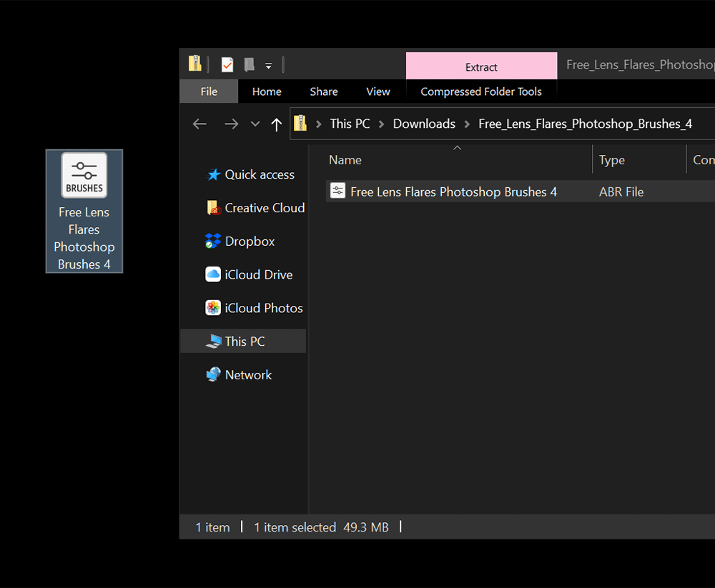Image resolution: width=715 pixels, height=588 pixels.
Task: Click Free_Lens_Flares_Photoshop_Brushes_4 in the breadcrumb
Action: [585, 124]
